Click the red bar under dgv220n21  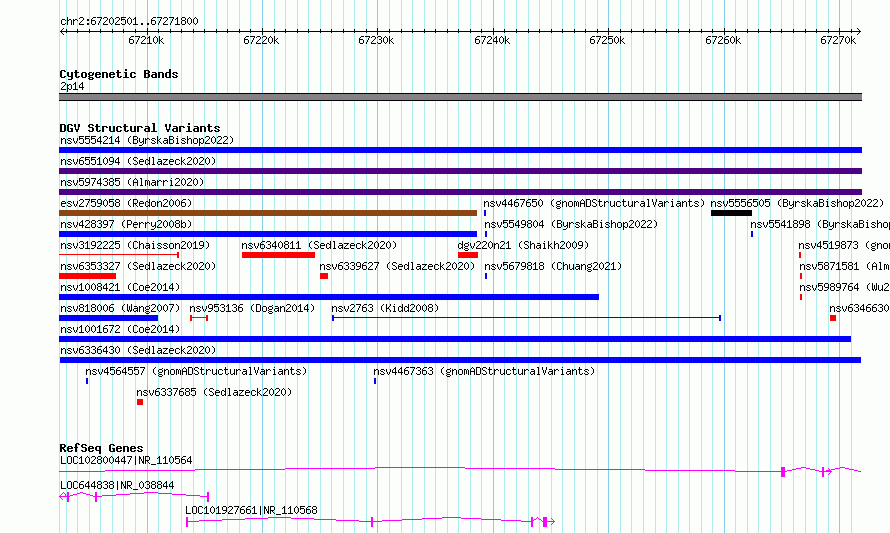tap(468, 255)
